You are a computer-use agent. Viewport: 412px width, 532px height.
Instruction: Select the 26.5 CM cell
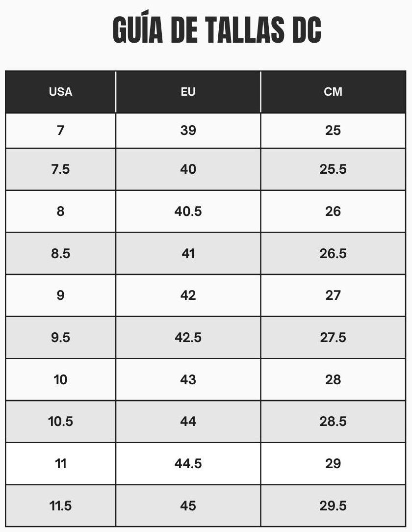[333, 254]
